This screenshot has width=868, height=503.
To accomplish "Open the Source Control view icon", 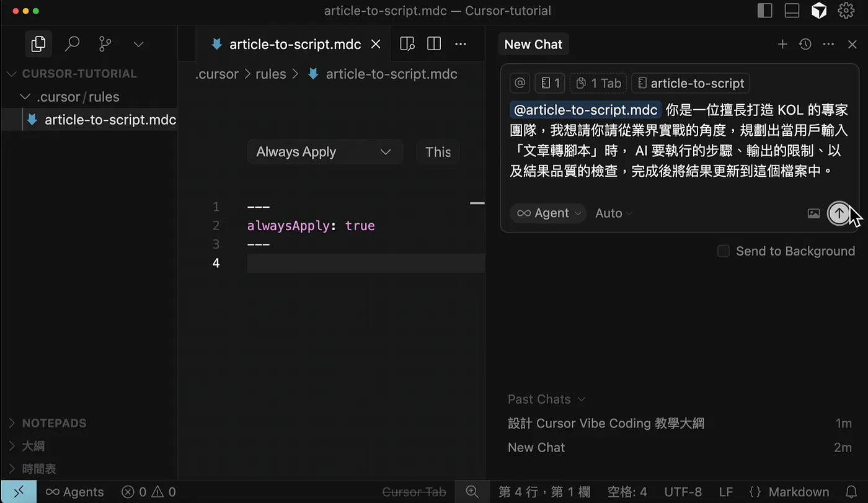I will [105, 43].
